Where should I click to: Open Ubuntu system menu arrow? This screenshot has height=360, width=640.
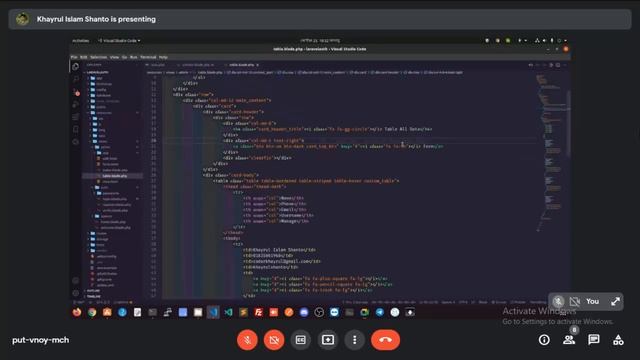point(565,41)
